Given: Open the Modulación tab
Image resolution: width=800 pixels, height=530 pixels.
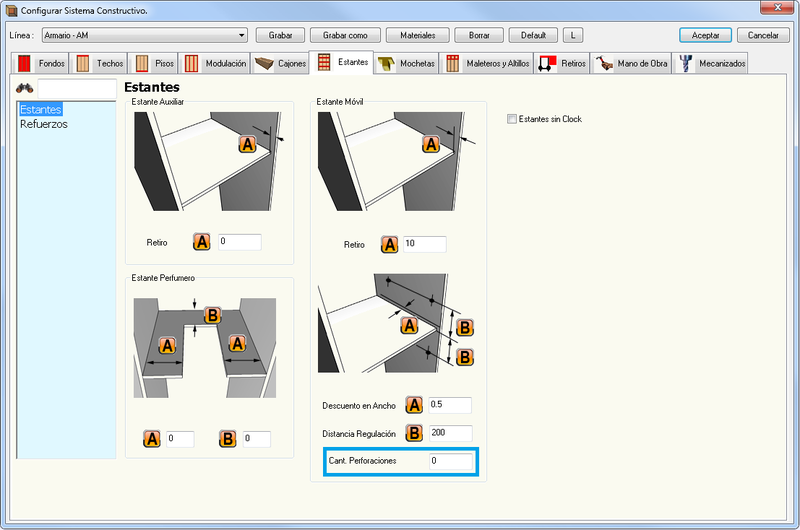Looking at the screenshot, I should click(x=215, y=63).
